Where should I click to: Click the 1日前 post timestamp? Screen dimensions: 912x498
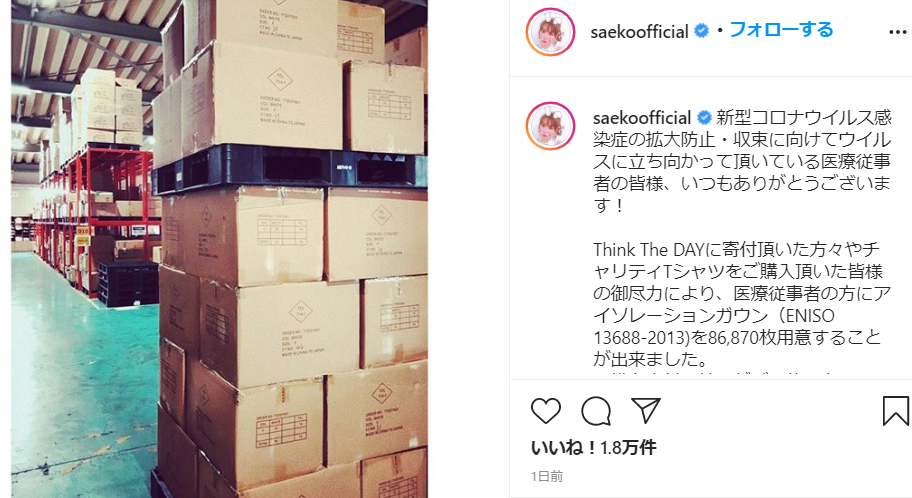tap(547, 476)
